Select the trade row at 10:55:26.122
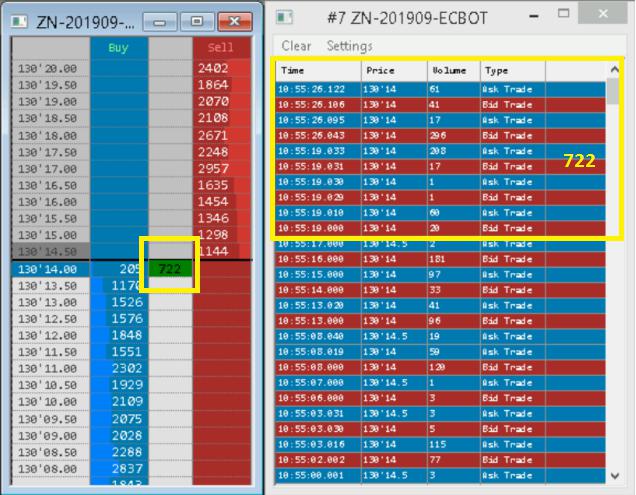This screenshot has width=636, height=495. pos(440,89)
